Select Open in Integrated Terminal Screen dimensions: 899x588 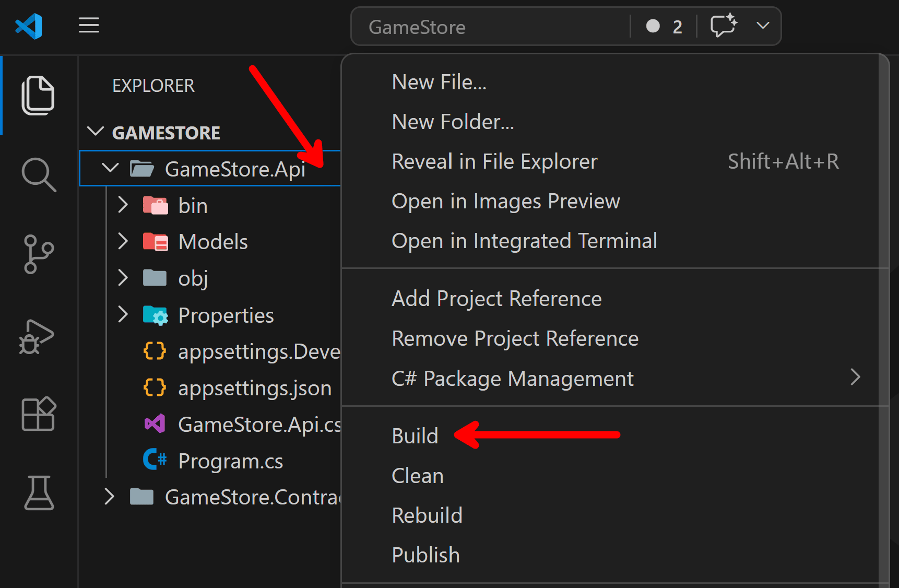(524, 241)
